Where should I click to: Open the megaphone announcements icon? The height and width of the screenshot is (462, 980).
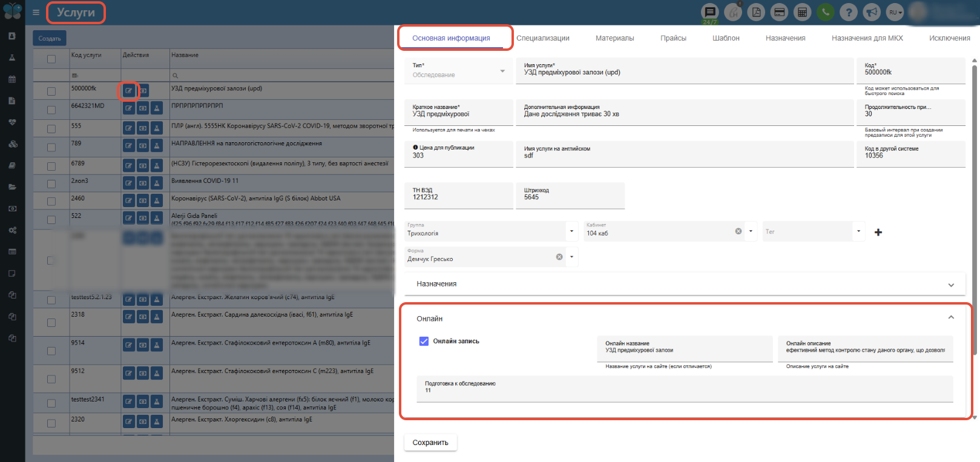pyautogui.click(x=872, y=12)
